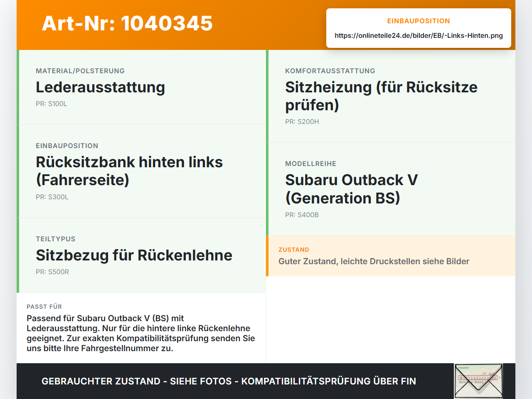Click the orange 'EINBAUPOSITION' title in the white box
Screen dimensions: 532x399
tap(419, 21)
